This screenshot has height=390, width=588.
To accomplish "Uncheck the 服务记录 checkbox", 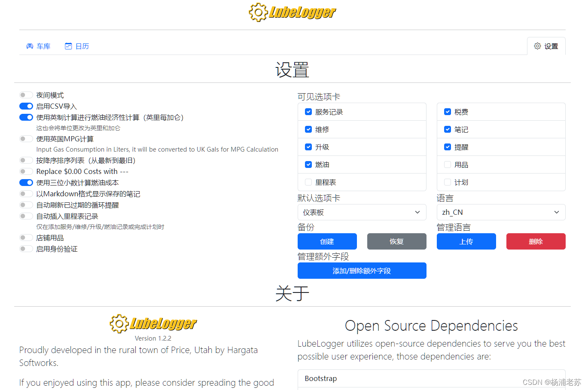I will pos(308,112).
